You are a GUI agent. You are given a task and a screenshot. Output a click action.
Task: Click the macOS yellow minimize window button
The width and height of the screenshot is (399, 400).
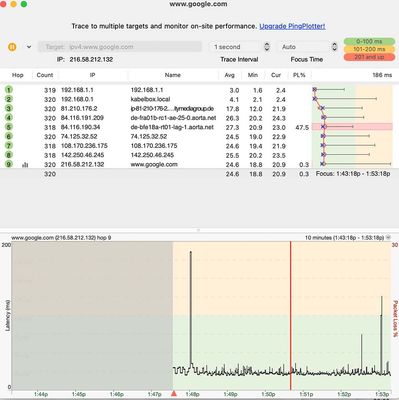[x=14, y=4]
